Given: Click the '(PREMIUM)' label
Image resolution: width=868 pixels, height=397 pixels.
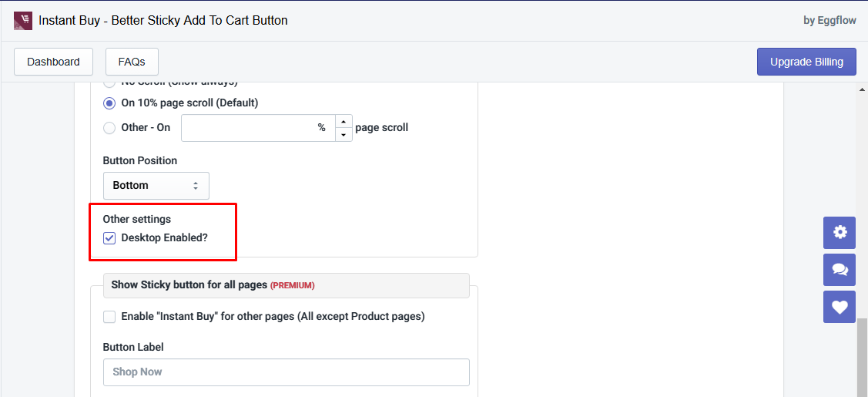Looking at the screenshot, I should tap(293, 286).
